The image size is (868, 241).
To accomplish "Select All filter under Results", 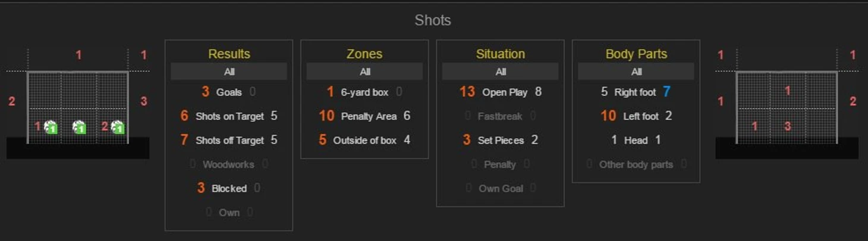I will (229, 72).
